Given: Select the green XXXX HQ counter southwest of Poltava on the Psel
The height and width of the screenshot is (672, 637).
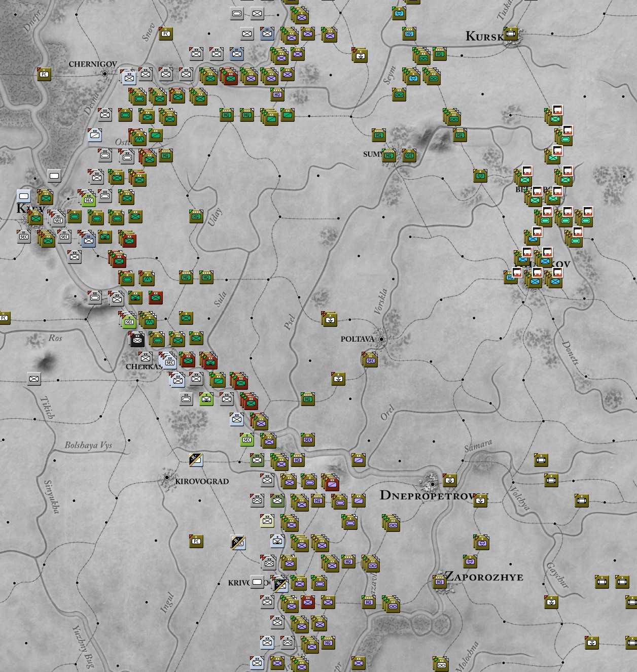Looking at the screenshot, I should click(x=308, y=399).
